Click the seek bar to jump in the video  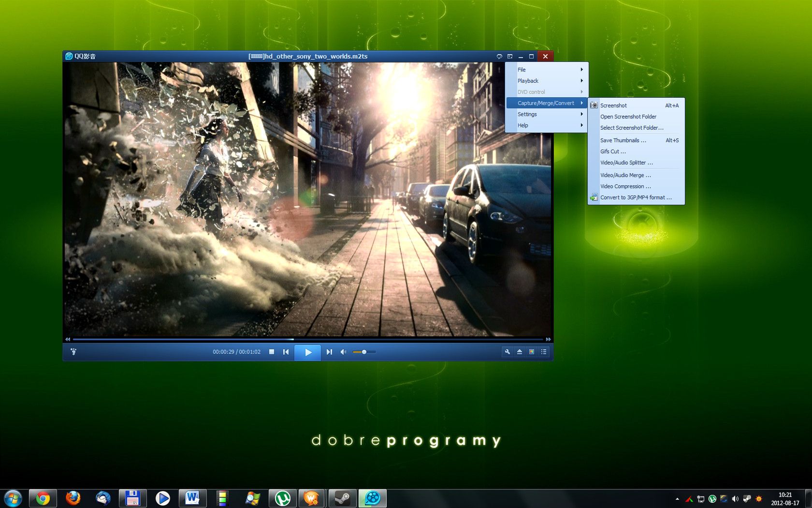pyautogui.click(x=308, y=339)
